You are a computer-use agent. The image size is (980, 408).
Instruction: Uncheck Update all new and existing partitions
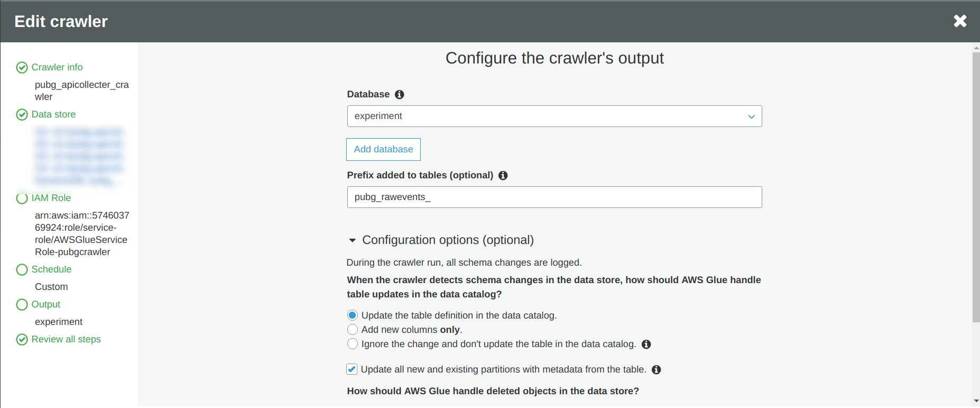(352, 369)
